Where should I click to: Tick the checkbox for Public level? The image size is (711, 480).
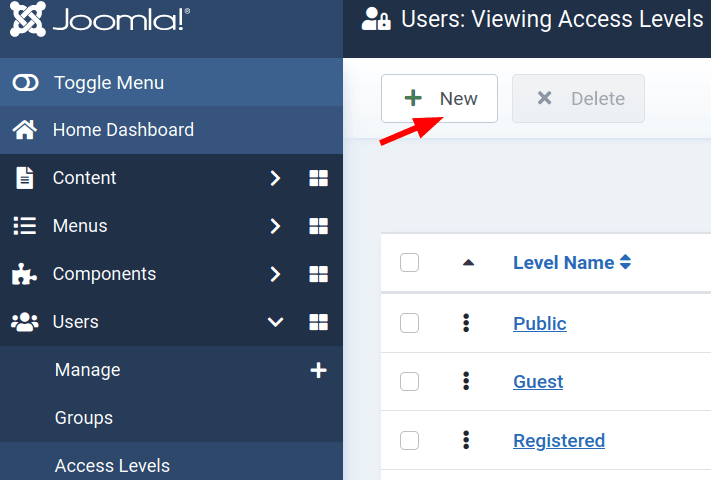[409, 323]
